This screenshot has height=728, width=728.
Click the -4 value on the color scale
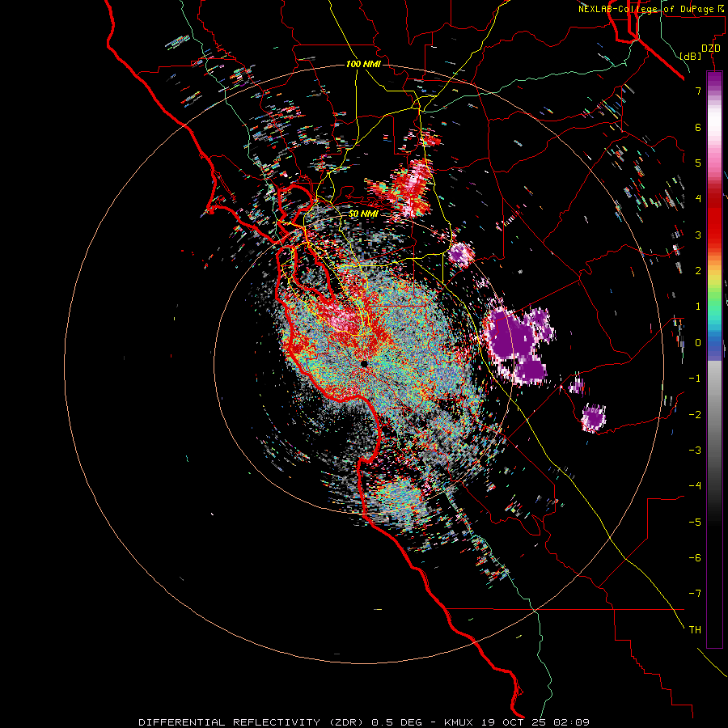tap(695, 485)
